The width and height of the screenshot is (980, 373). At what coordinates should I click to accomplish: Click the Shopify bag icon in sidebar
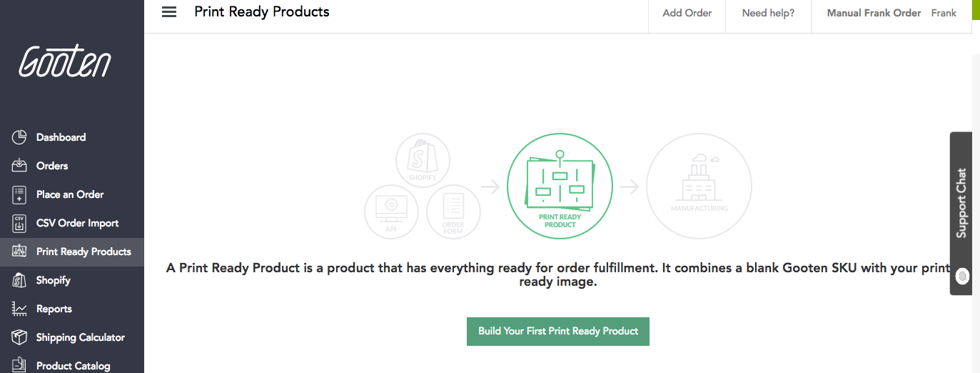pyautogui.click(x=19, y=280)
